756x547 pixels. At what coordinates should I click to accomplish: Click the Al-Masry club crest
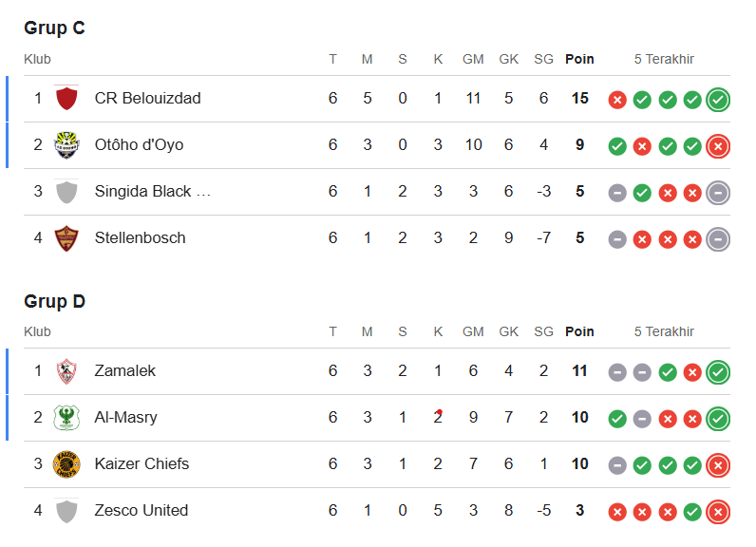[x=66, y=417]
